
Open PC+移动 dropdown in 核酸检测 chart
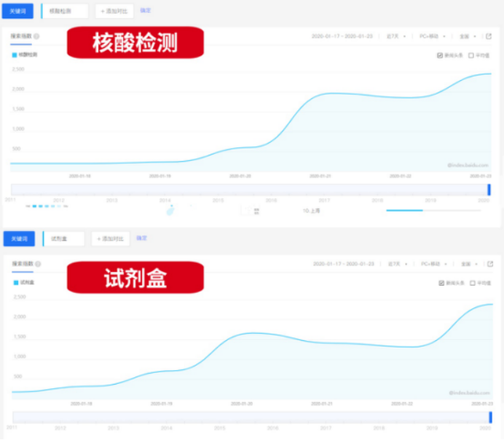click(433, 36)
